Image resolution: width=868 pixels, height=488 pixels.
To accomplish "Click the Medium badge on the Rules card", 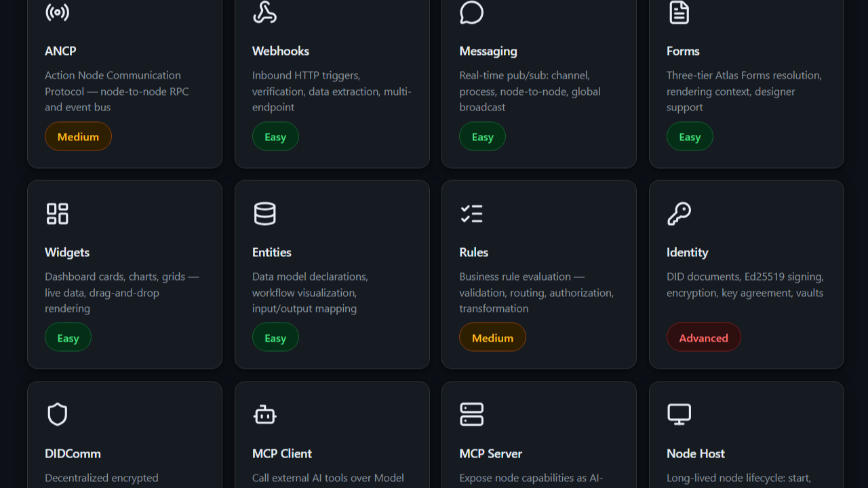I will tap(492, 337).
